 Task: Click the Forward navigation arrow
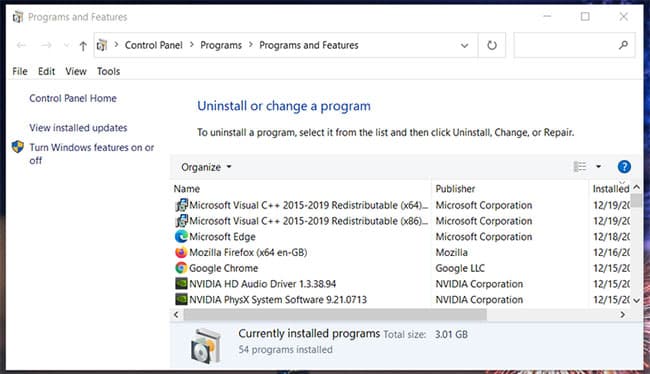coord(46,45)
